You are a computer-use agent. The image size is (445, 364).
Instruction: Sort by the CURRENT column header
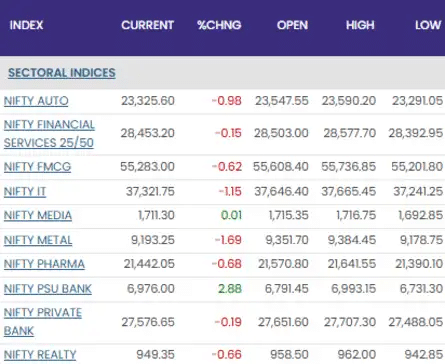pyautogui.click(x=147, y=25)
